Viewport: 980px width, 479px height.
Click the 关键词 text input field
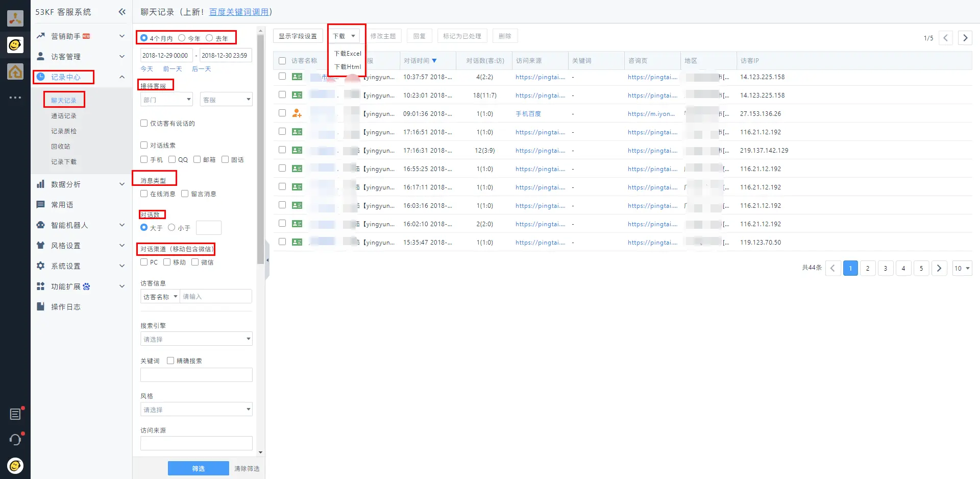pos(197,375)
